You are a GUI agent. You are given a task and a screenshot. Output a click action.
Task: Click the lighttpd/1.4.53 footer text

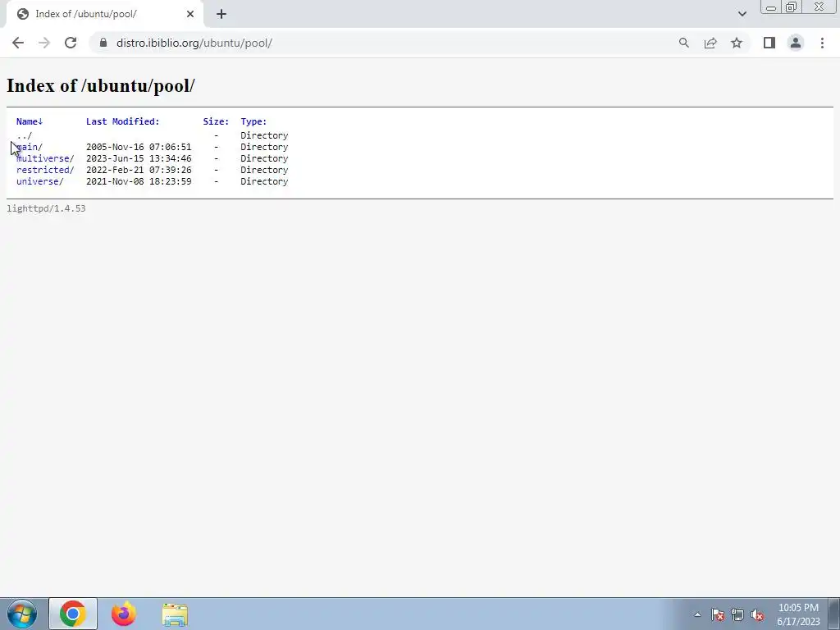pos(46,208)
